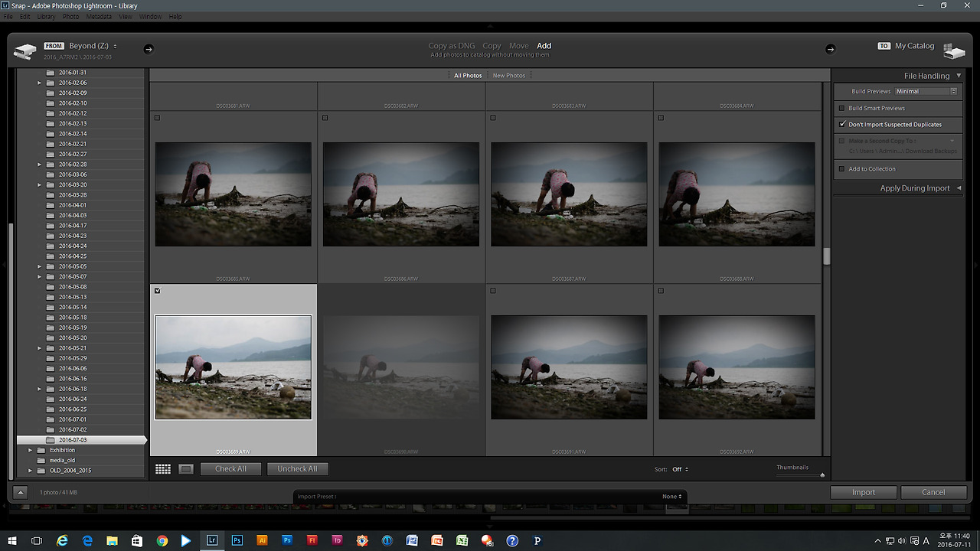Select the DSC03685.ARW photo thumbnail

point(234,194)
